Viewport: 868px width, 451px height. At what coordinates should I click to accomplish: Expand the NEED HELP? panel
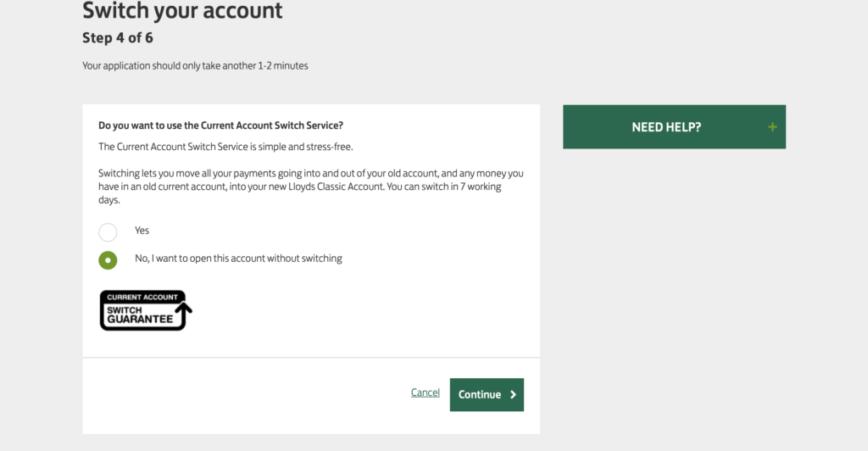[x=674, y=126]
